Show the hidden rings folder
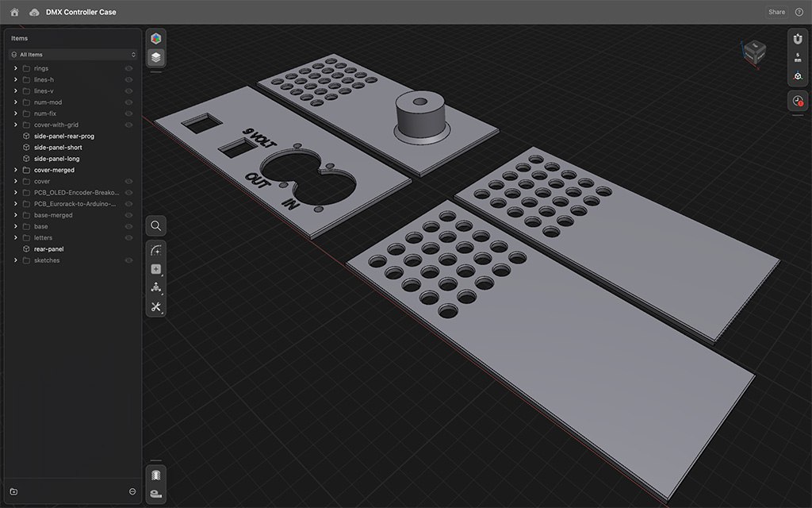 point(128,68)
